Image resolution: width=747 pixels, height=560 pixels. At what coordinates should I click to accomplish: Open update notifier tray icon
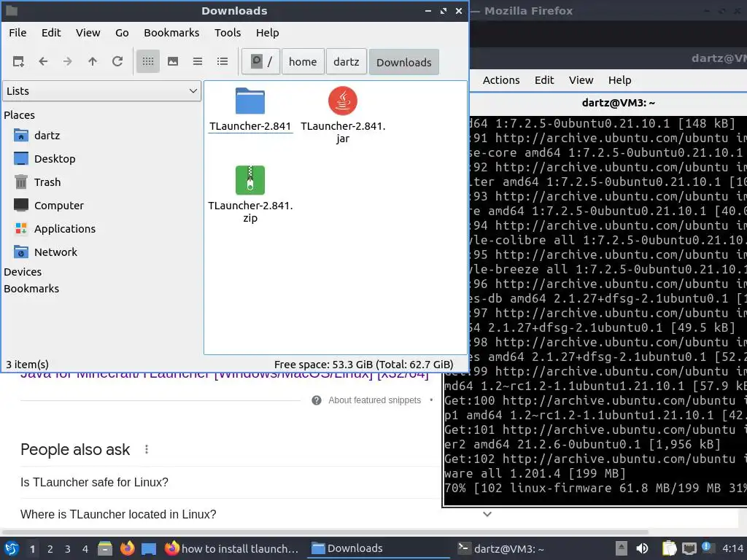coord(707,548)
